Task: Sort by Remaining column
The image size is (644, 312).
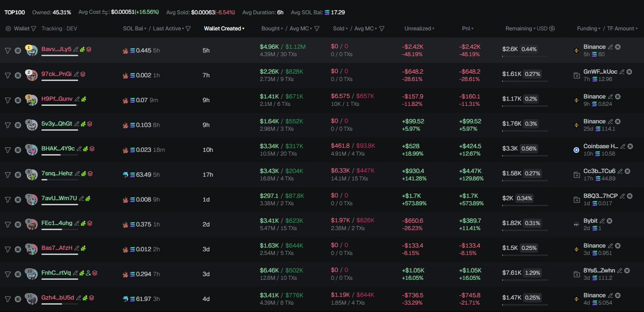Action: point(521,28)
